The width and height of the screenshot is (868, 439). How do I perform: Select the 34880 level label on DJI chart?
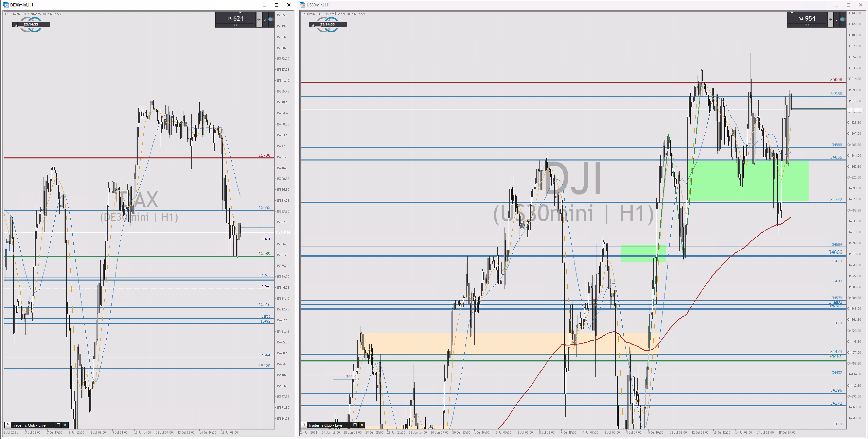tap(837, 145)
